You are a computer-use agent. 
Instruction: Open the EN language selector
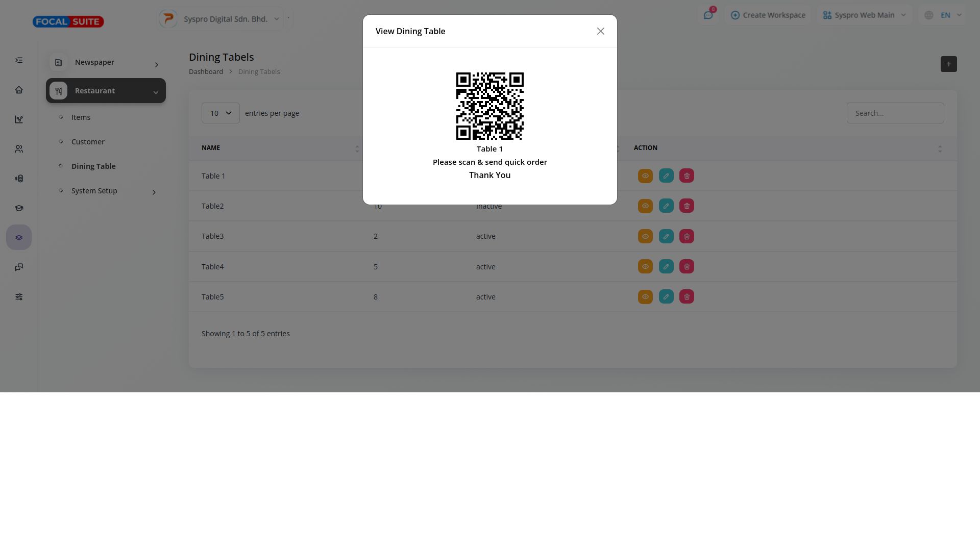pos(944,15)
